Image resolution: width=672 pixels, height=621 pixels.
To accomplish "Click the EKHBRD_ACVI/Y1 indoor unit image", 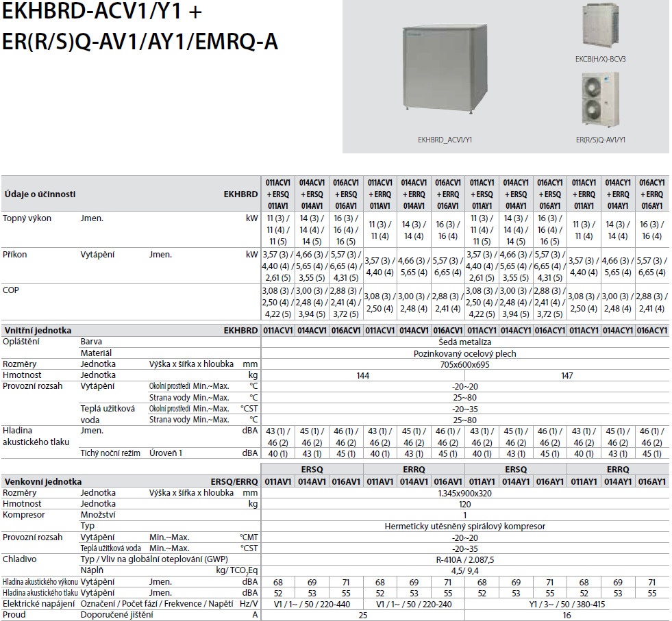I will (x=445, y=69).
